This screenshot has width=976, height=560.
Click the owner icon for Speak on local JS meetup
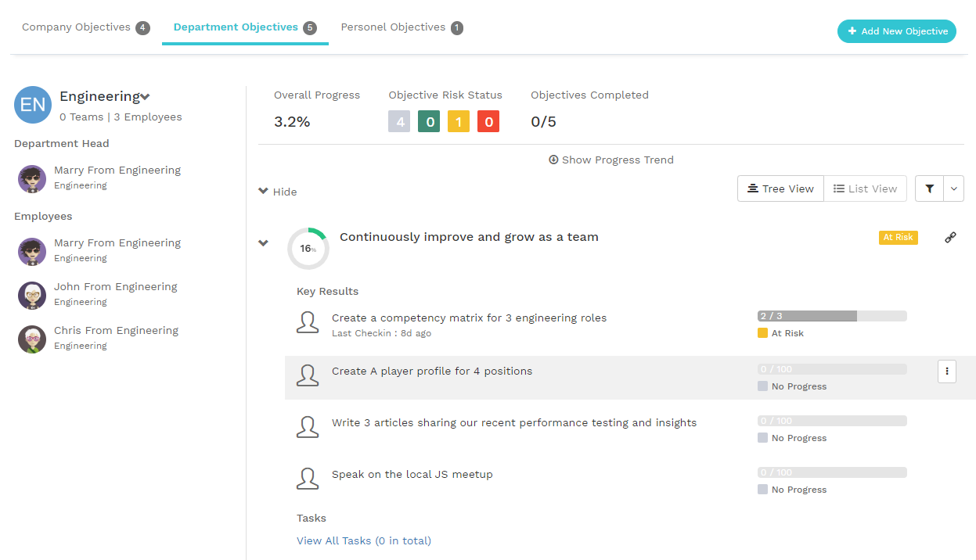[308, 479]
